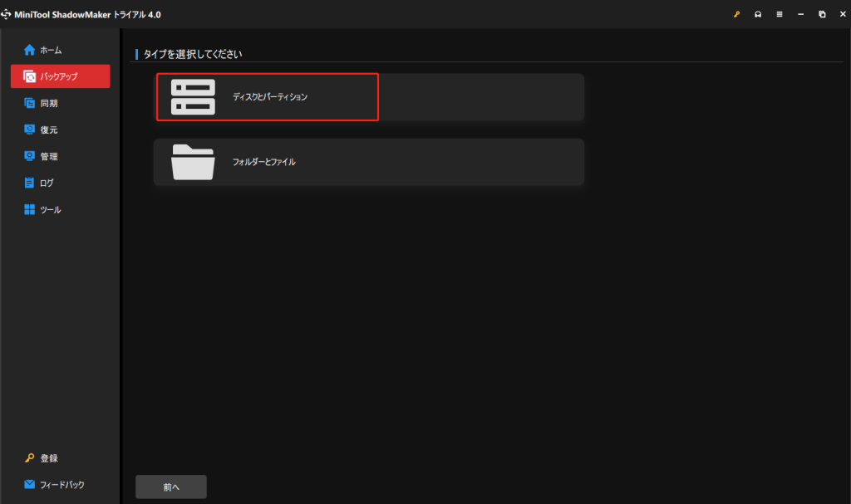
Task: Maximize the ShadowMaker window
Action: (822, 14)
